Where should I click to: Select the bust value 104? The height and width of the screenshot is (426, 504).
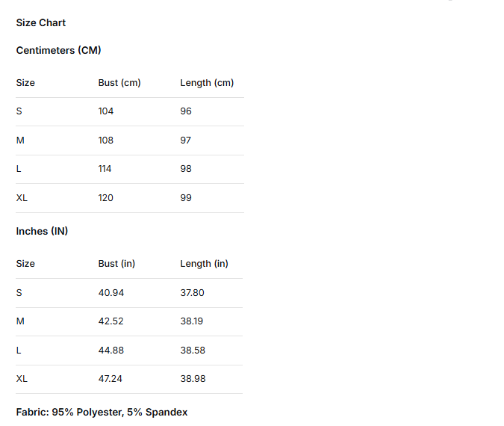[x=106, y=111]
